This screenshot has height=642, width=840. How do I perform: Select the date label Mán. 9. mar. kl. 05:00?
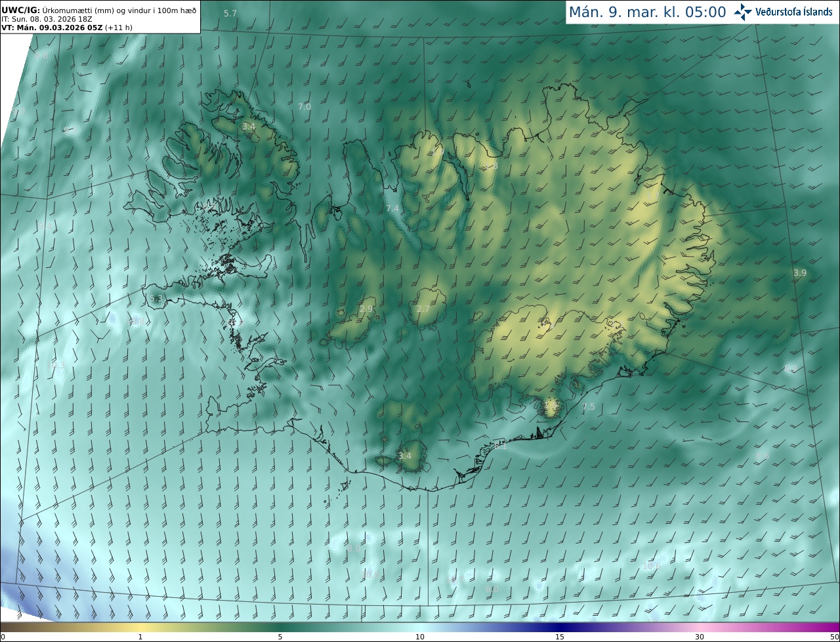(x=647, y=12)
